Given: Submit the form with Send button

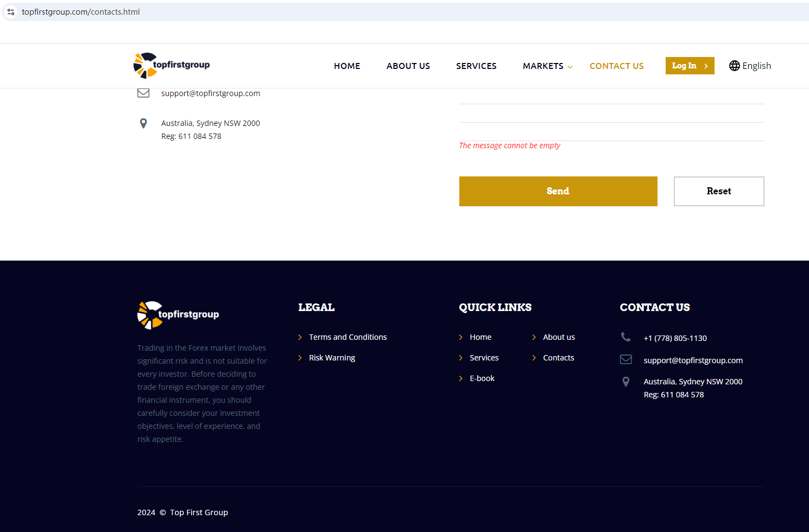Looking at the screenshot, I should (558, 191).
